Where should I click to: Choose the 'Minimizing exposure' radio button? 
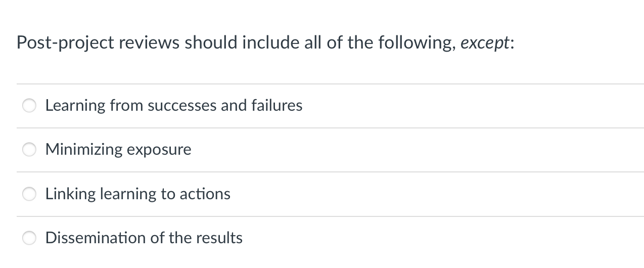coord(30,150)
